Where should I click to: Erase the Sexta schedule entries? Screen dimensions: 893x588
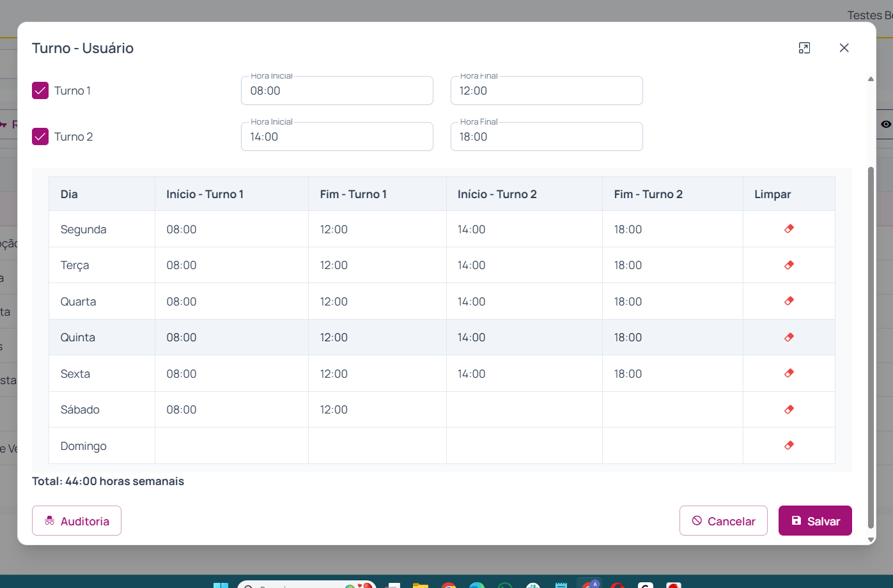tap(789, 373)
